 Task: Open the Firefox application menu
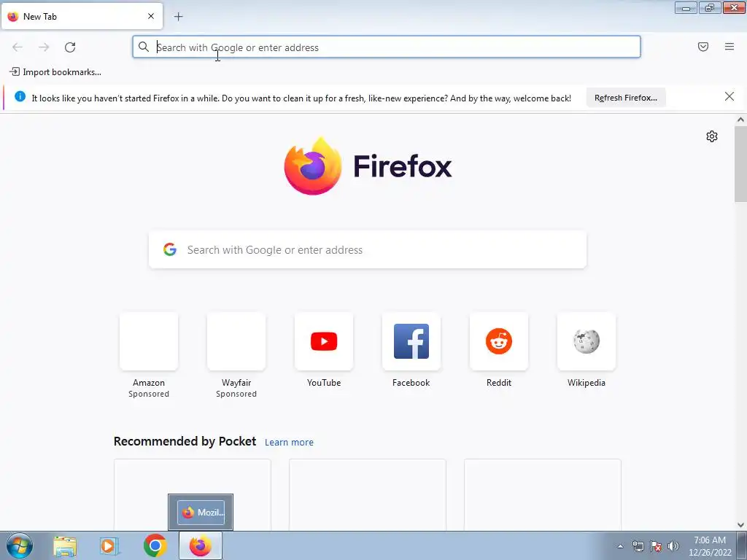pyautogui.click(x=729, y=47)
